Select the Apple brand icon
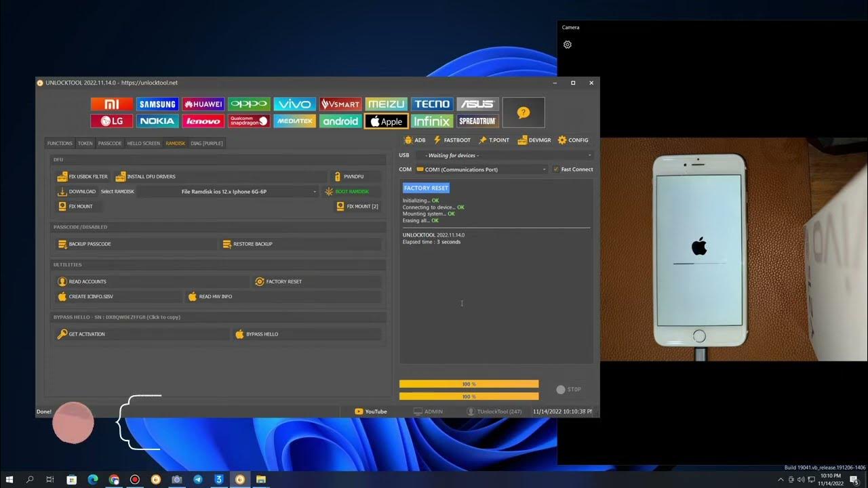Image resolution: width=868 pixels, height=488 pixels. [386, 121]
